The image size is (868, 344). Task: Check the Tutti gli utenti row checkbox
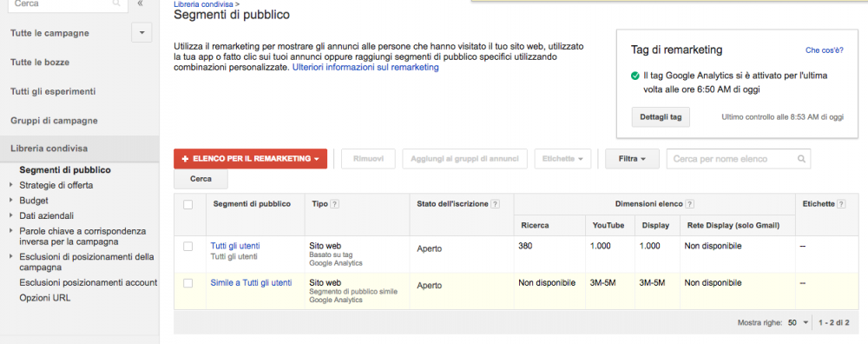[x=188, y=247]
